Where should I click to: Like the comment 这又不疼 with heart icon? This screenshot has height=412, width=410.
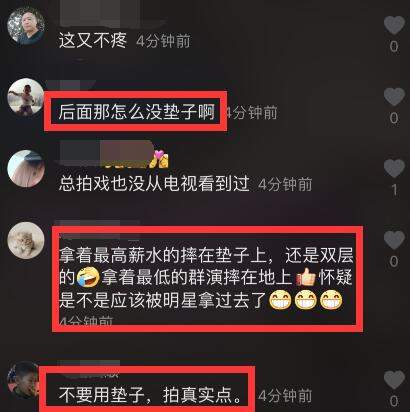click(394, 25)
